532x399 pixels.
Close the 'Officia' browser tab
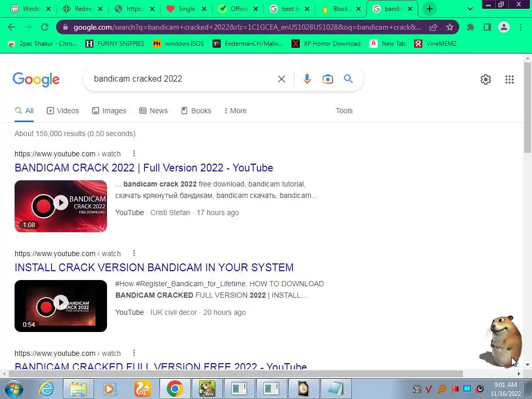[x=256, y=9]
